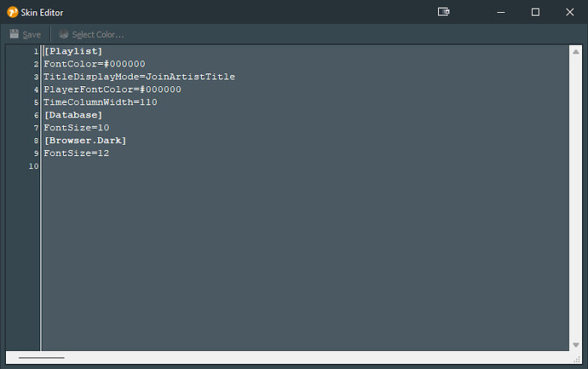Click the [Browser.Dark] section line

point(85,141)
